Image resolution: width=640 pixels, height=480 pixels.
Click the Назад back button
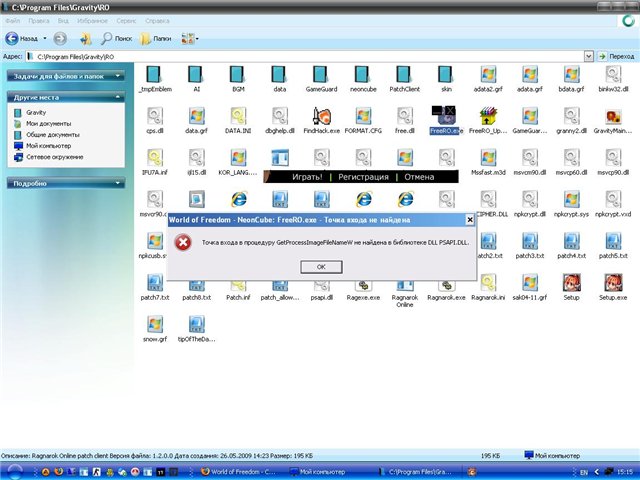(22, 38)
